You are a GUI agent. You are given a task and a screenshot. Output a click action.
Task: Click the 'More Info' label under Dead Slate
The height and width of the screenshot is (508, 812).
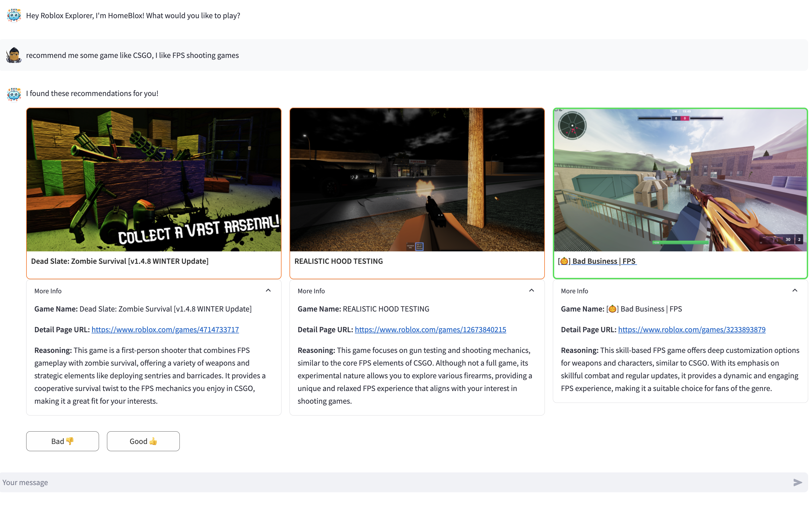(x=48, y=291)
